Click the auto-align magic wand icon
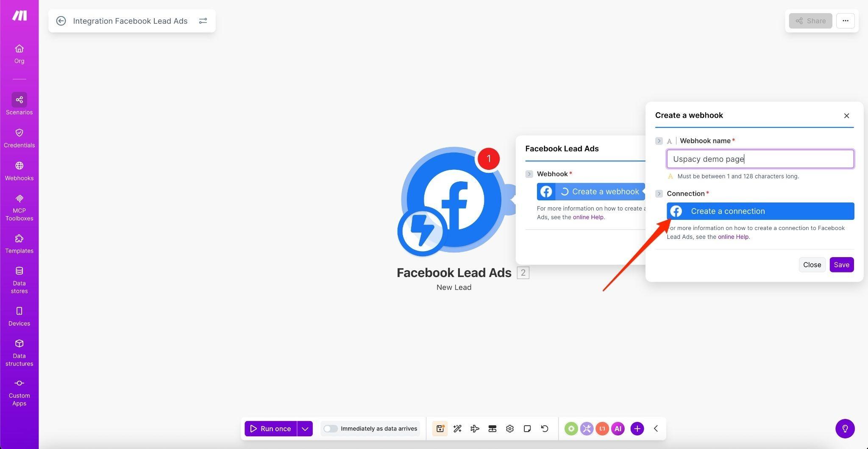 457,429
